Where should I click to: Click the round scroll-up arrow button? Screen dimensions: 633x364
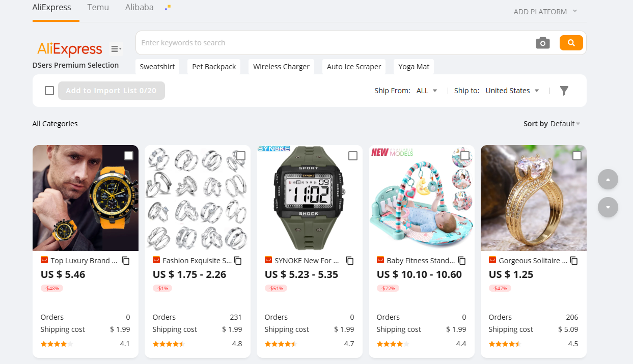[608, 179]
